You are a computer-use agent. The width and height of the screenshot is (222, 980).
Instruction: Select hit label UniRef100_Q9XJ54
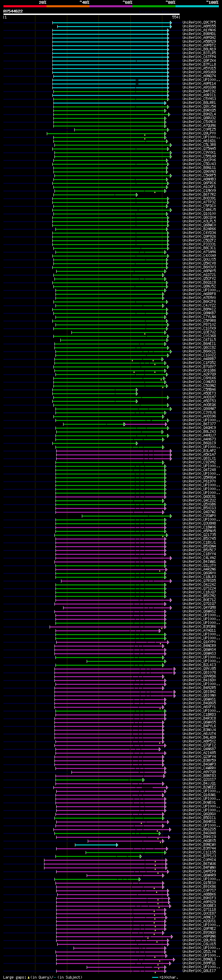click(199, 106)
